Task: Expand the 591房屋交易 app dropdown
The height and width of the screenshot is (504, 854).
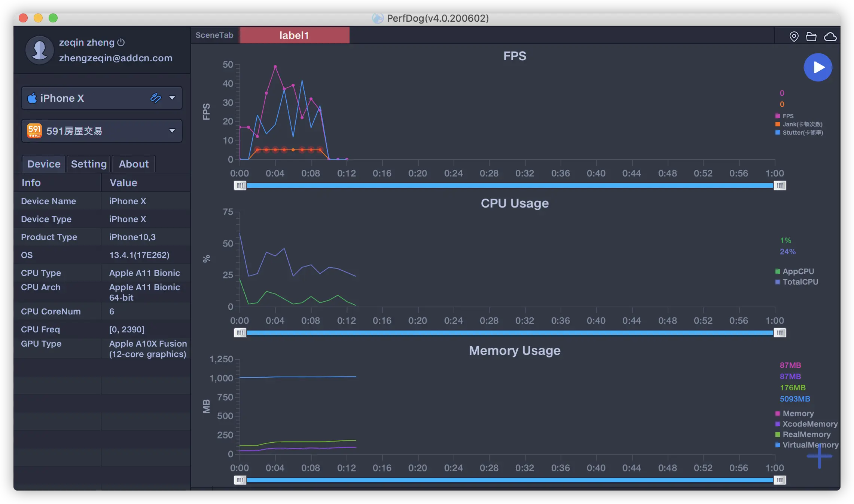Action: [172, 131]
